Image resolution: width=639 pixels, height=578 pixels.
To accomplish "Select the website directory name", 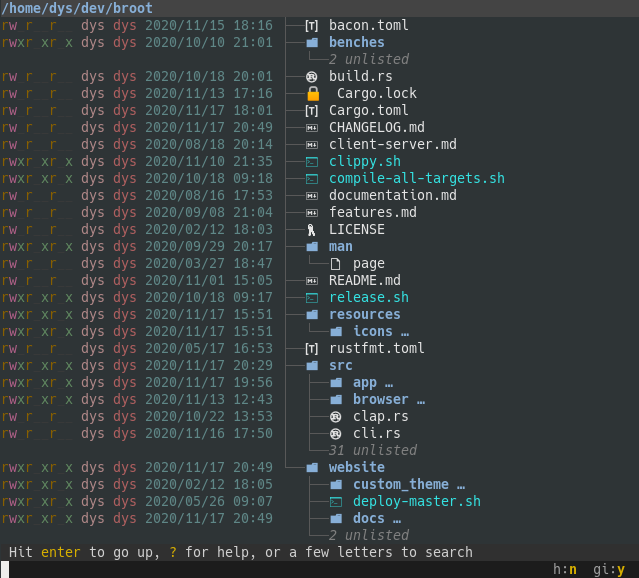I will click(357, 468).
